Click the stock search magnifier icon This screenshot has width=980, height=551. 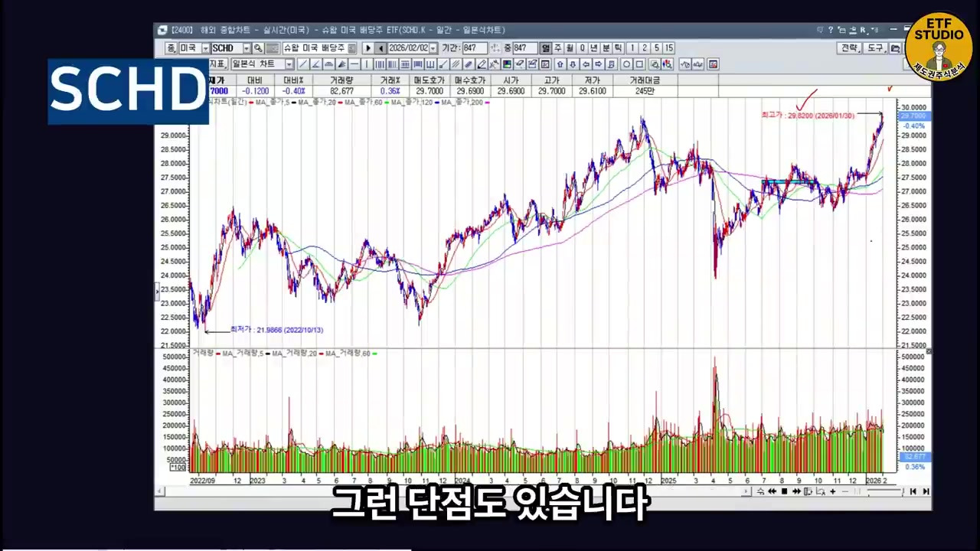pos(258,48)
